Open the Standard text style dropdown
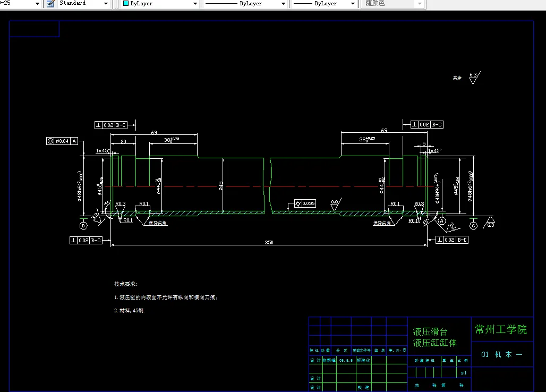Image resolution: width=546 pixels, height=392 pixels. (106, 4)
